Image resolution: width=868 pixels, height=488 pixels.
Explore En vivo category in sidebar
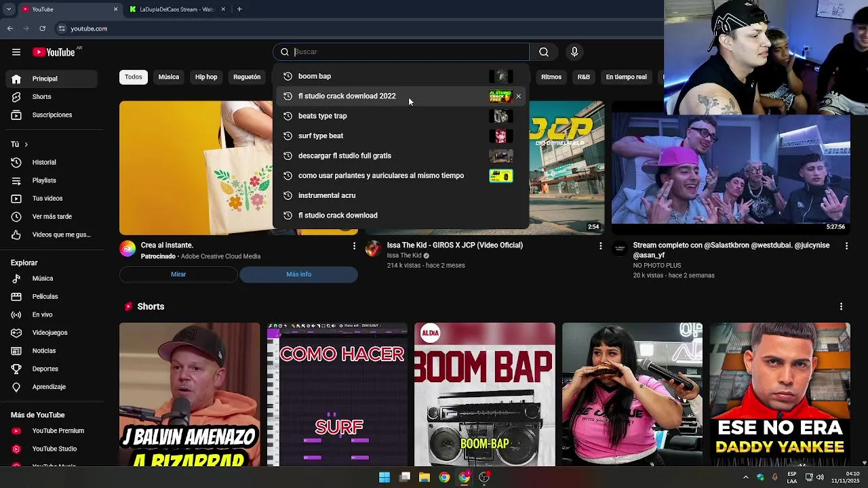click(52, 315)
